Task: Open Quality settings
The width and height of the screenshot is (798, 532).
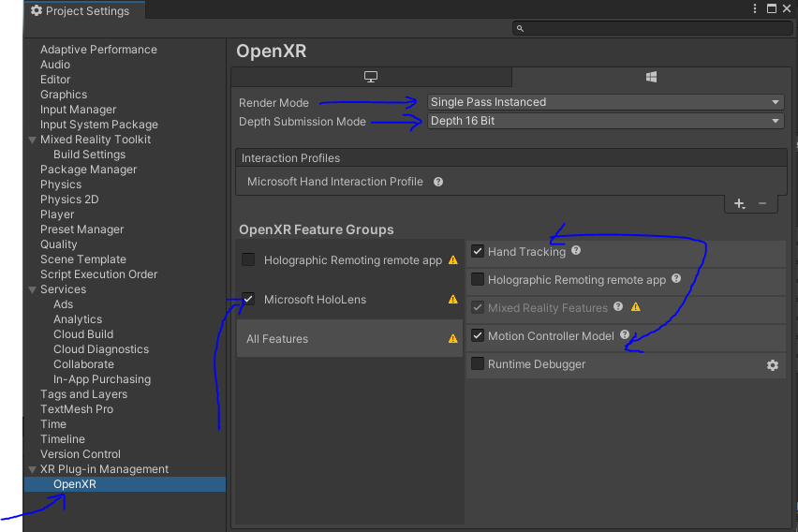Action: (58, 244)
